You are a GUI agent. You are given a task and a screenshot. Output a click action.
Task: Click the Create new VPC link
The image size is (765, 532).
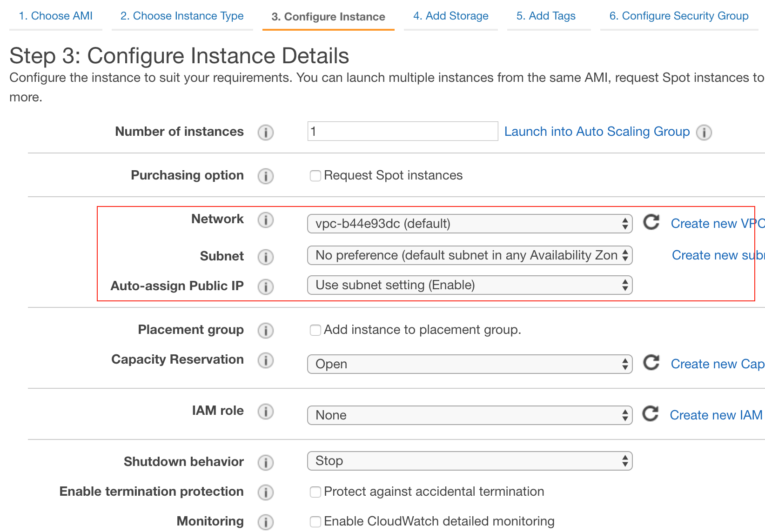(718, 224)
